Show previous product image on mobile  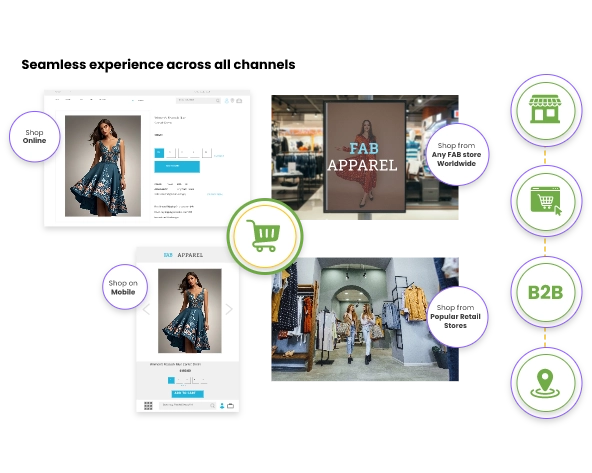[x=147, y=309]
